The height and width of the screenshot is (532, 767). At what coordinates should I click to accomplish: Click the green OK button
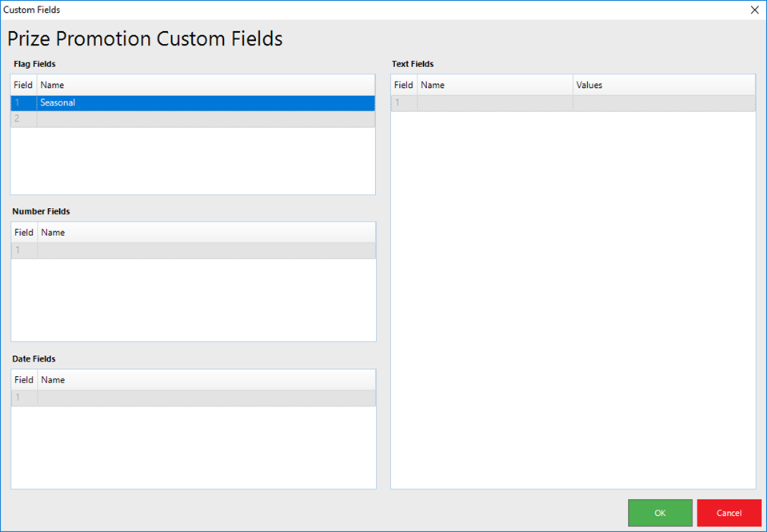tap(660, 513)
